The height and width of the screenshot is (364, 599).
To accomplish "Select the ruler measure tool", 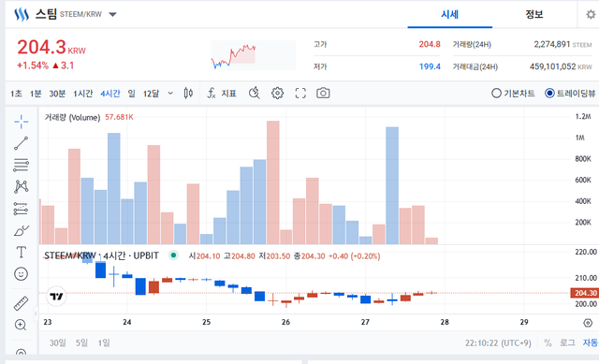I will click(x=21, y=303).
